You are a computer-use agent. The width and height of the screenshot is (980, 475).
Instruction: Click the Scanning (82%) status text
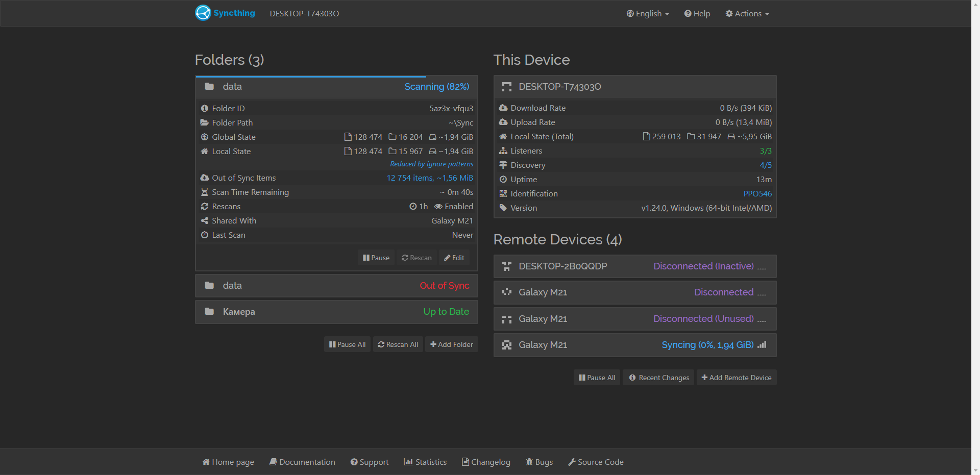click(437, 87)
